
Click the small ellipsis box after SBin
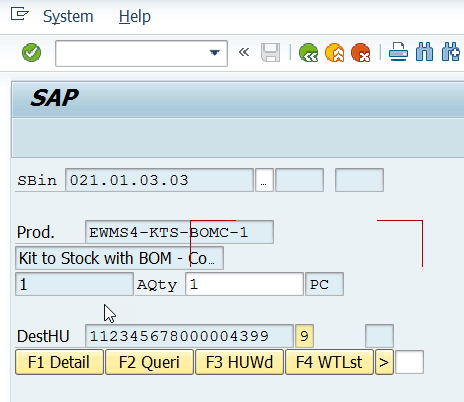tap(264, 180)
